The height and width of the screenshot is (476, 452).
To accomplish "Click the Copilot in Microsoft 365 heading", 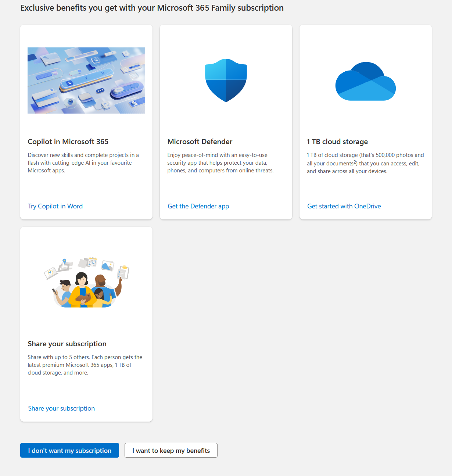I will point(68,142).
